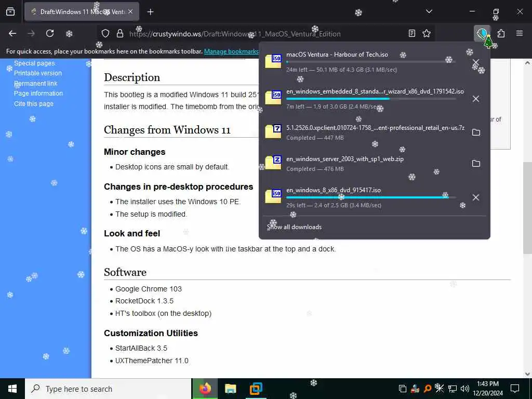Screen dimensions: 532x399
Task: Open Printable version sidebar link
Action: 38,73
